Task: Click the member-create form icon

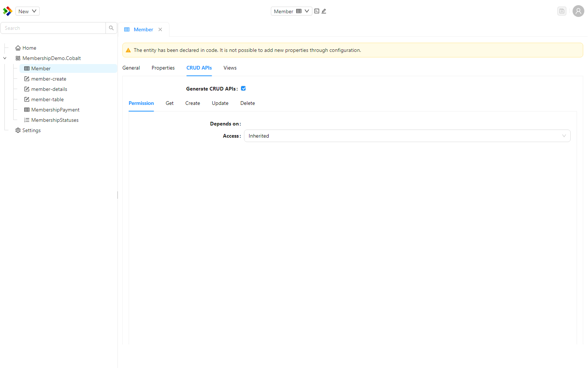Action: tap(27, 79)
